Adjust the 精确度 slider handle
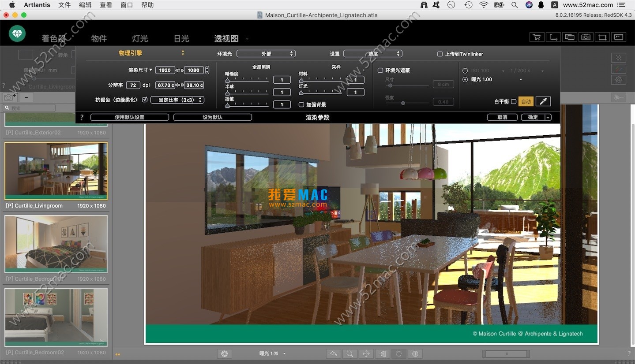This screenshot has width=635, height=364. [x=227, y=80]
